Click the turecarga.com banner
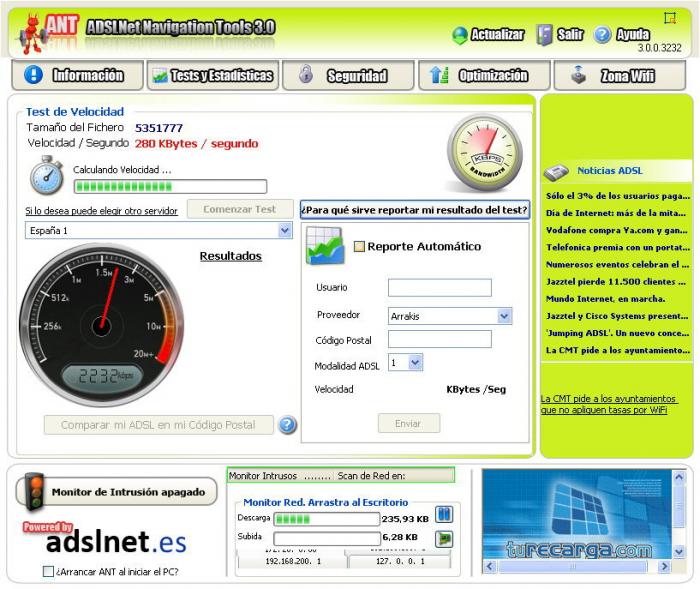Screen dimensions: 700x589 (x=577, y=515)
